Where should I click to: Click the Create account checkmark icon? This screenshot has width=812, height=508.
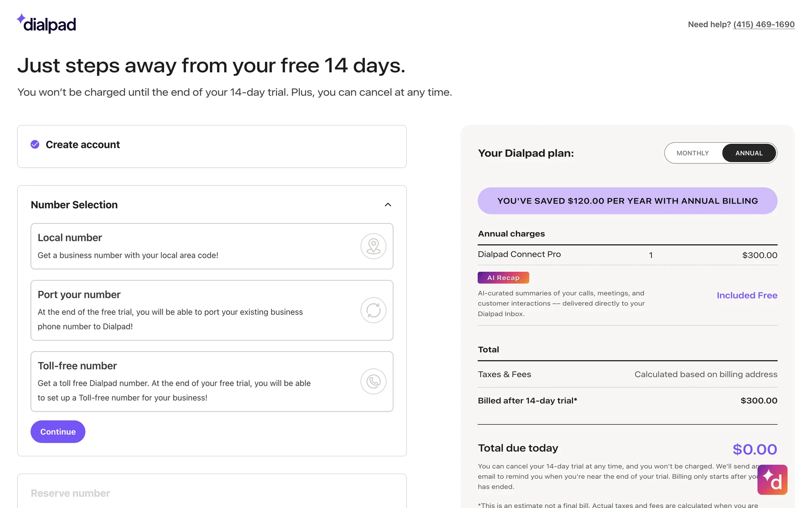click(x=35, y=145)
